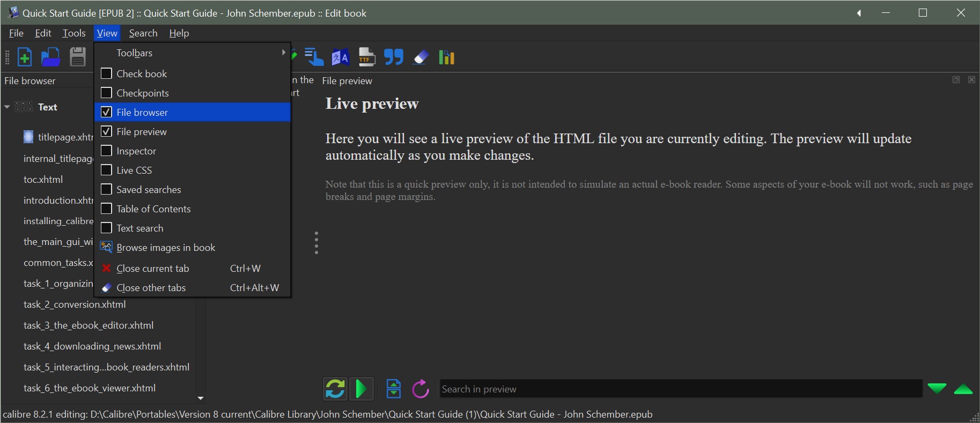
Task: Toggle auto-reload preview with green sync icon
Action: click(x=335, y=389)
